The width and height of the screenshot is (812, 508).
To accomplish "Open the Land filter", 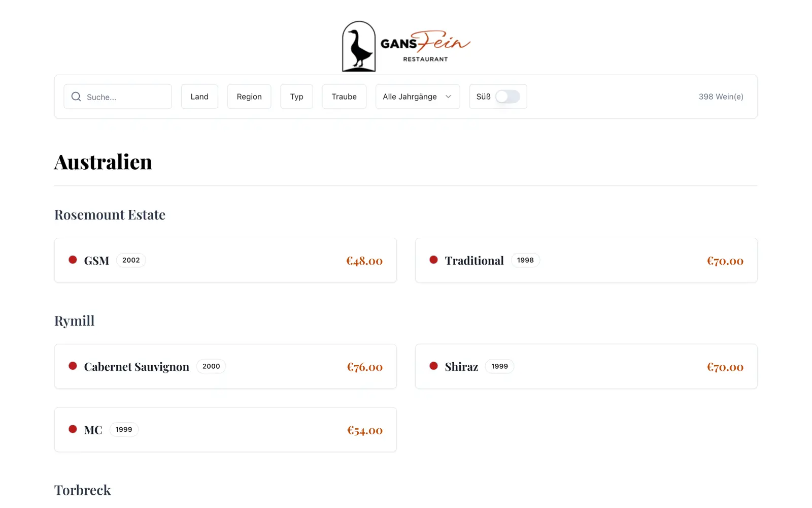I will [199, 97].
